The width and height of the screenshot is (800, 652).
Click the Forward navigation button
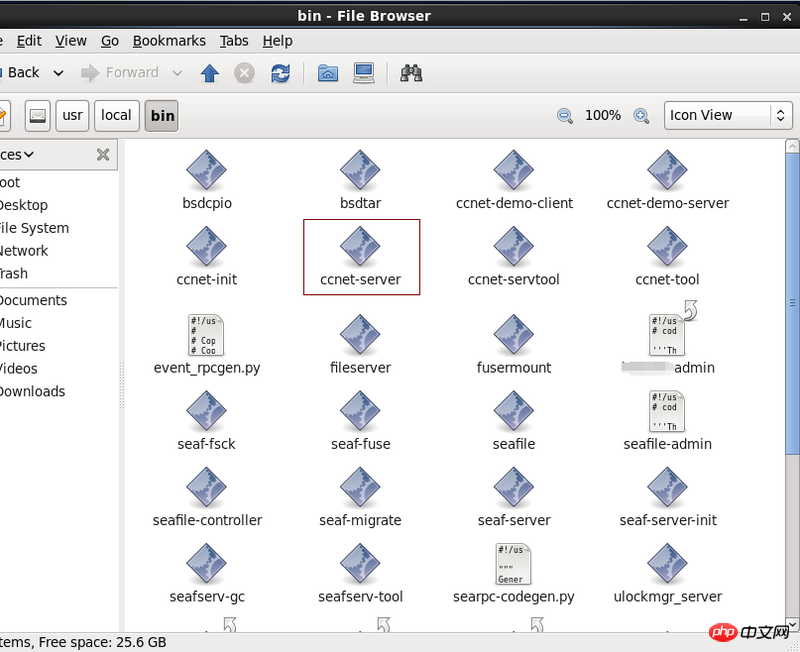click(x=120, y=73)
